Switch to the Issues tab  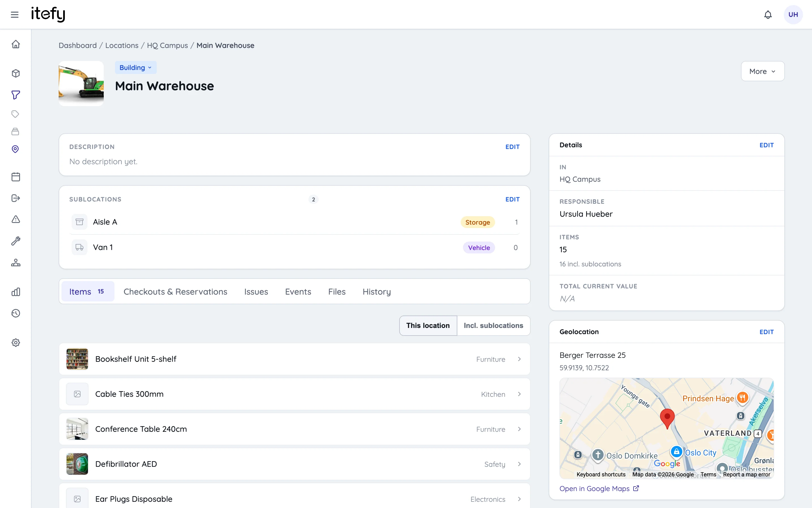click(x=256, y=291)
